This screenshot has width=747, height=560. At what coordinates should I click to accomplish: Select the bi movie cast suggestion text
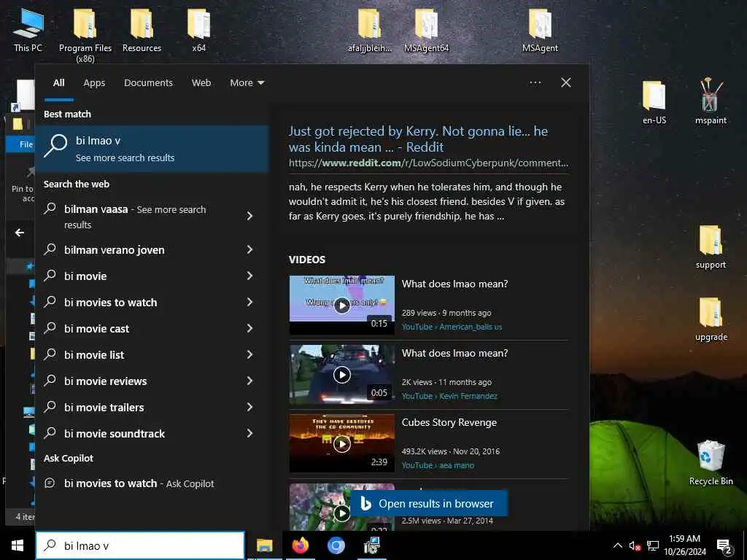coord(97,329)
